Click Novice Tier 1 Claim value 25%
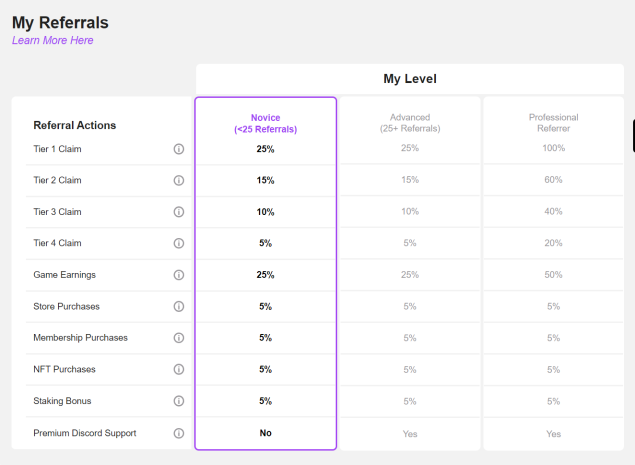 pyautogui.click(x=265, y=149)
